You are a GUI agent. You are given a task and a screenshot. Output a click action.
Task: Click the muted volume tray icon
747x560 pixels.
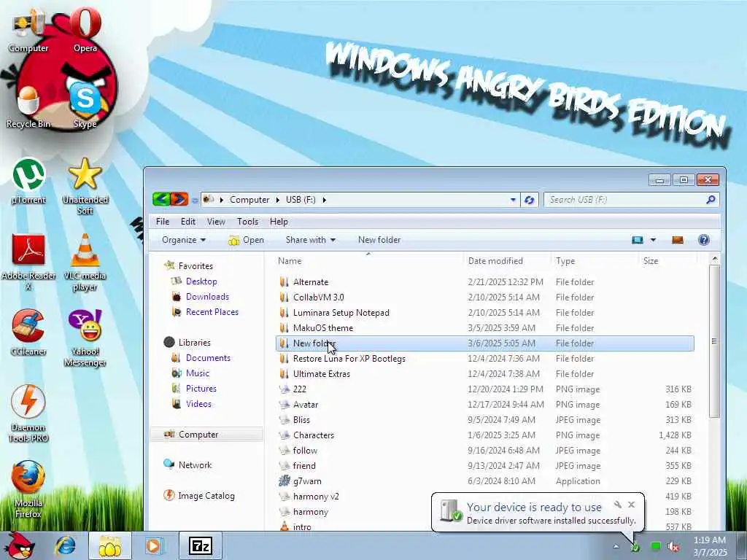click(673, 547)
